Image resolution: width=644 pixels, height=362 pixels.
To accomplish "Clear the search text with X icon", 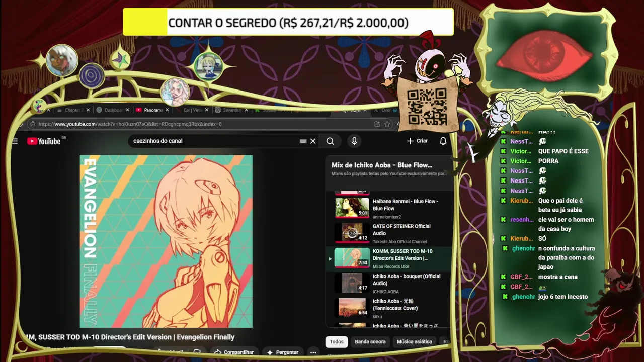I will 313,141.
